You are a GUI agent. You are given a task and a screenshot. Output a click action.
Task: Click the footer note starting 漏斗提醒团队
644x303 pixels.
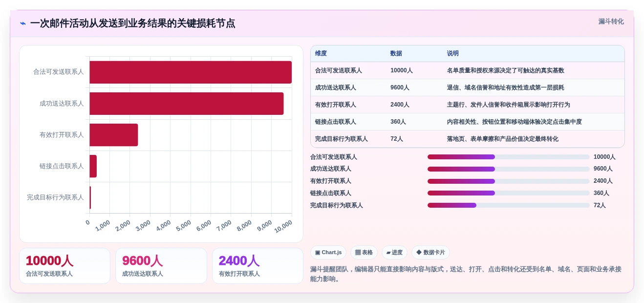coord(466,274)
